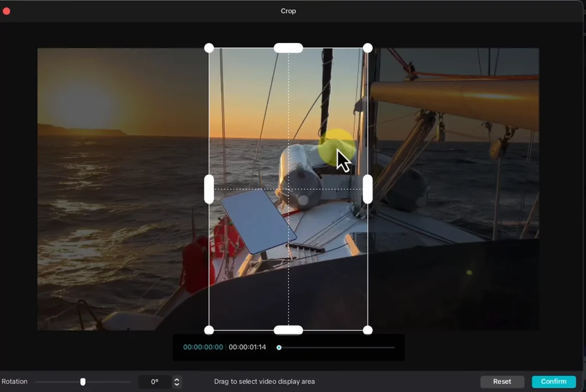Image resolution: width=586 pixels, height=392 pixels.
Task: Click the current timecode 00:00:00:00
Action: click(x=203, y=347)
